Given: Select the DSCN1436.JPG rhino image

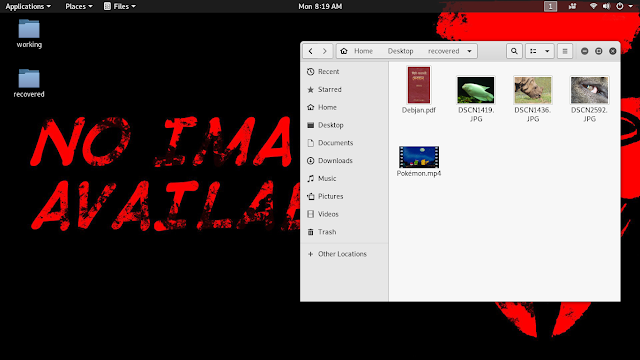Looking at the screenshot, I should coord(533,90).
